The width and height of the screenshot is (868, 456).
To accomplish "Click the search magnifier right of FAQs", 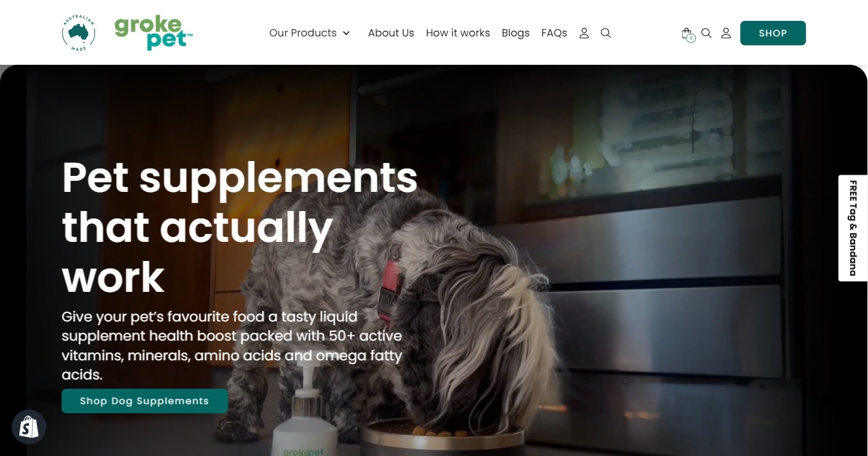I will 606,33.
